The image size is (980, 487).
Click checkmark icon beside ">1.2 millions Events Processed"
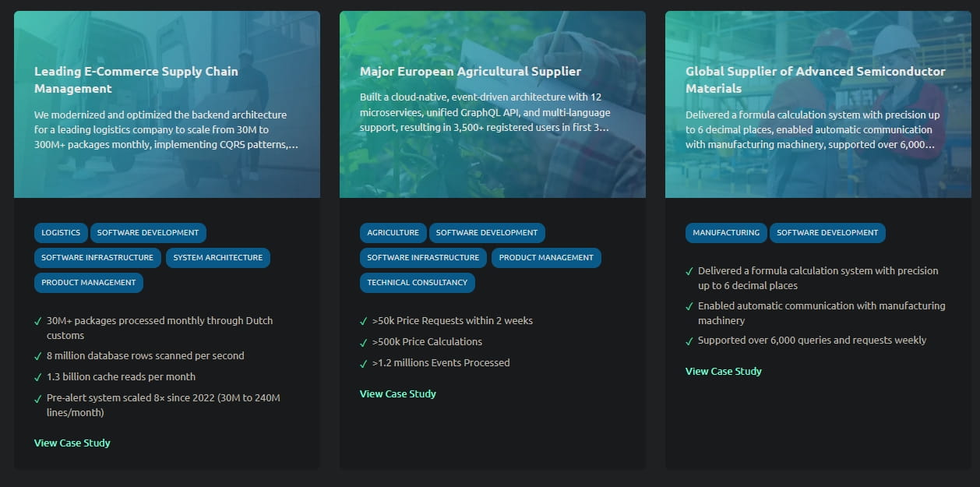pos(364,363)
